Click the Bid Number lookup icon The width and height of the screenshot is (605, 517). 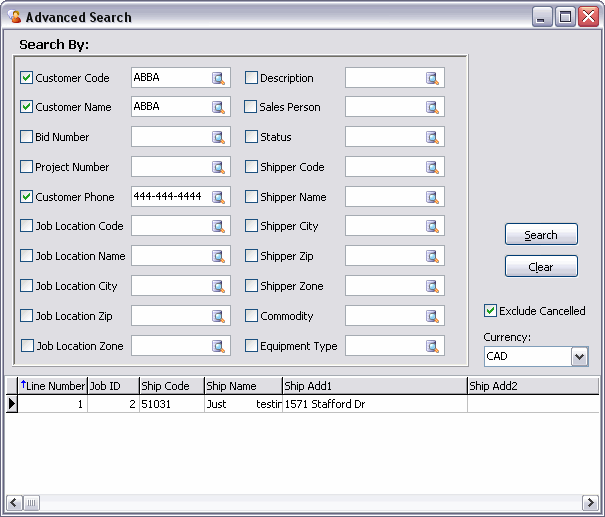point(218,137)
